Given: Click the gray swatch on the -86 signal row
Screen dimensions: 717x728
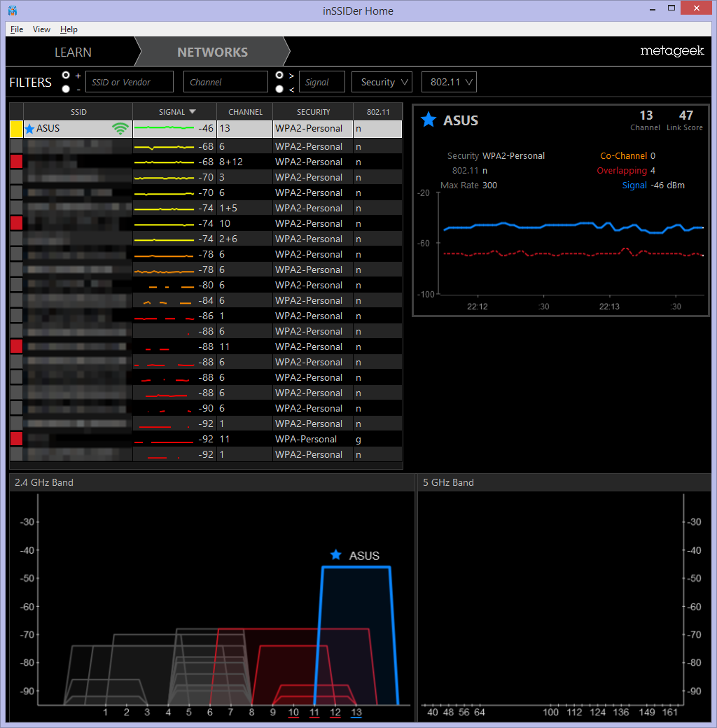Looking at the screenshot, I should pos(16,316).
